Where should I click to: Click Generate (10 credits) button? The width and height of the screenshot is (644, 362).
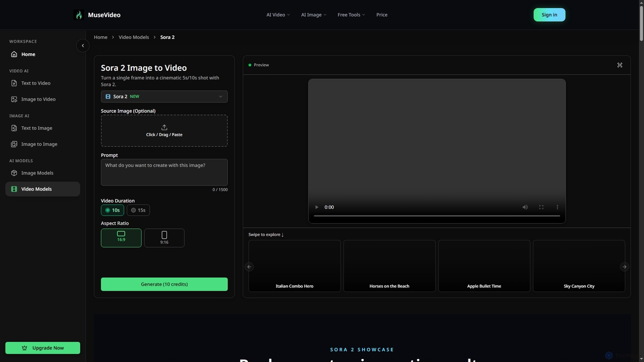(164, 284)
